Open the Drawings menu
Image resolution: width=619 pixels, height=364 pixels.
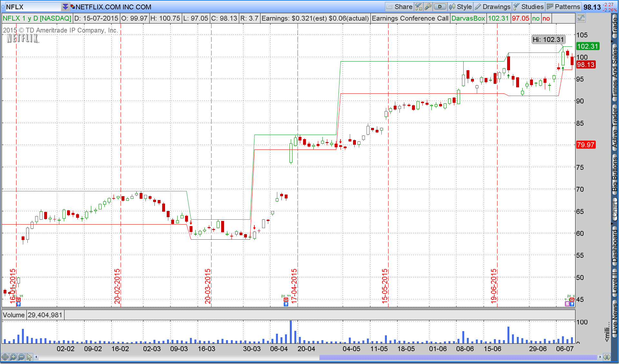coord(492,7)
